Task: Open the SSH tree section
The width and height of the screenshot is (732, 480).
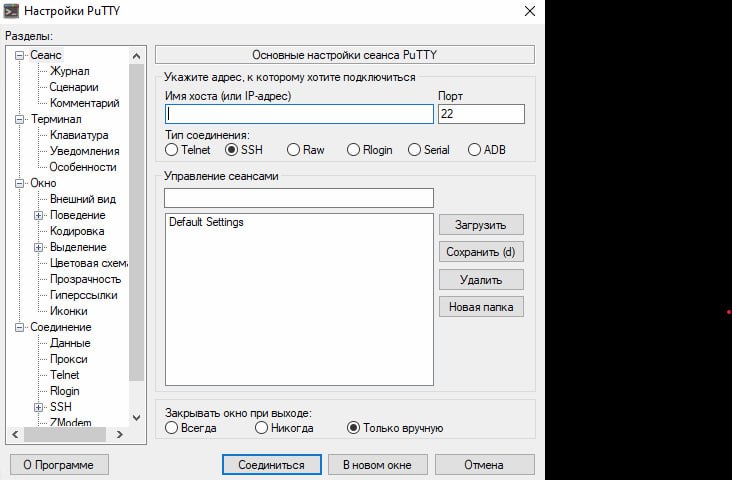Action: pos(61,407)
